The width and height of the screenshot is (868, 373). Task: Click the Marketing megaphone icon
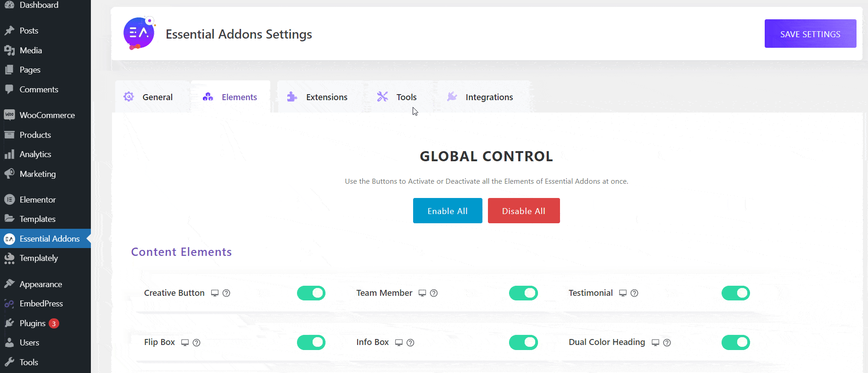[9, 174]
